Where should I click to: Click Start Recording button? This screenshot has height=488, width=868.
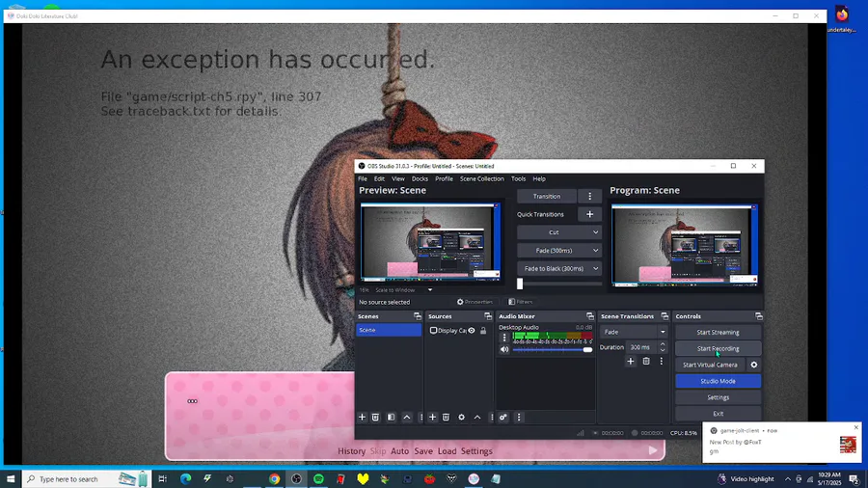[x=718, y=348]
